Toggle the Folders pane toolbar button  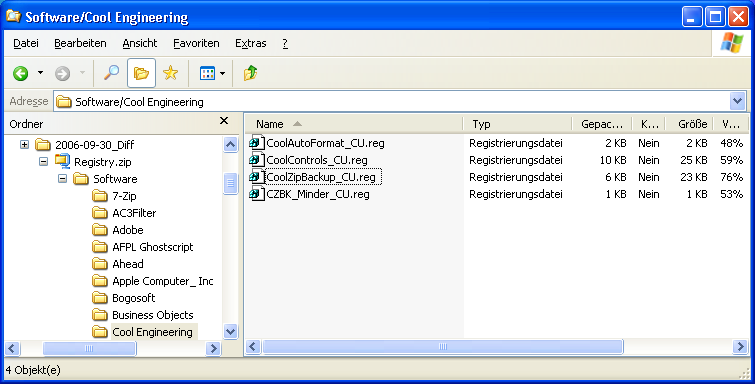pyautogui.click(x=141, y=73)
